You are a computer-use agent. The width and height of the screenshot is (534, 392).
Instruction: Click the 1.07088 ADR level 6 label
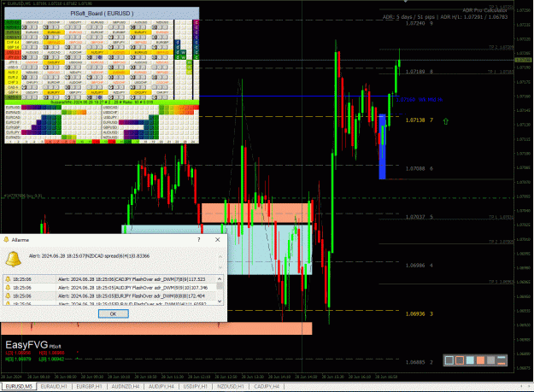click(420, 168)
